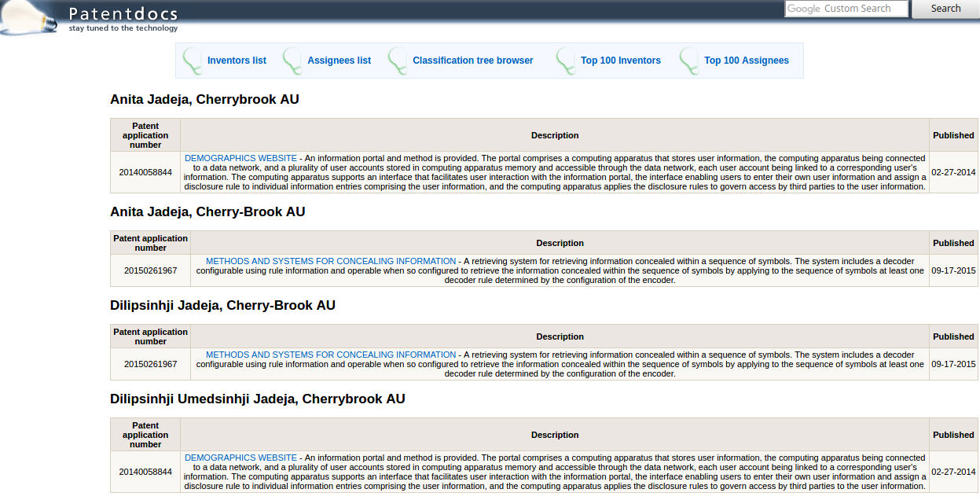Click heading Dilipsinhji Jadeja, Cherry-Brook AU
Screen dimensions: 980x500
pos(222,306)
